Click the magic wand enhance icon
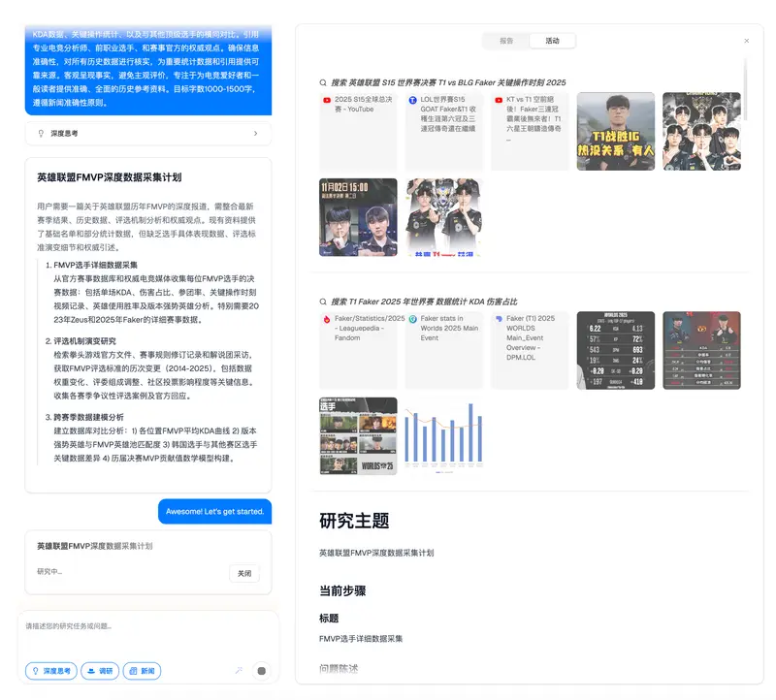Image resolution: width=776 pixels, height=700 pixels. tap(238, 670)
